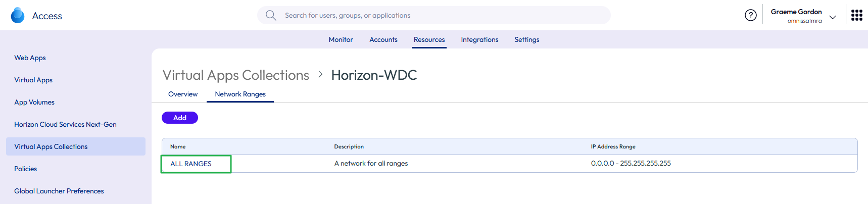Expand the Graeme Gordon account dropdown
Viewport: 868px width, 204px height.
coord(833,17)
